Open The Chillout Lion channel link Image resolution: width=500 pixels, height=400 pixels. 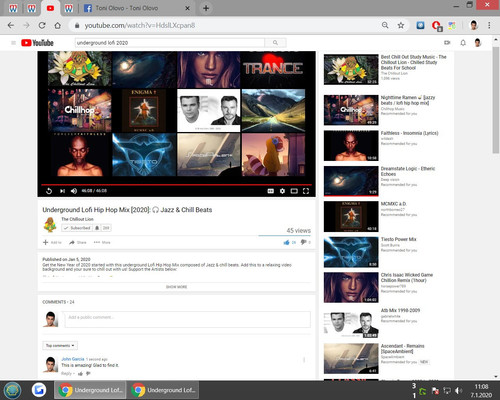pos(77,219)
